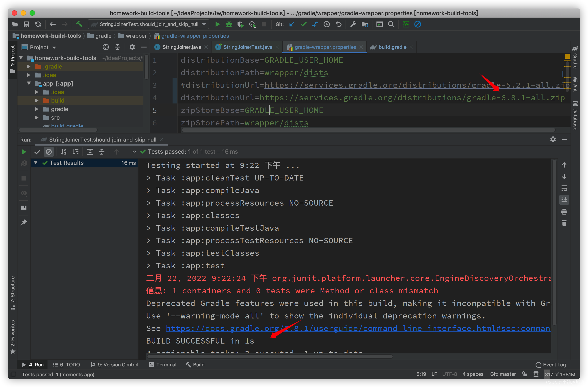Toggle Show Passed tests checkmark
The width and height of the screenshot is (588, 387).
click(37, 152)
